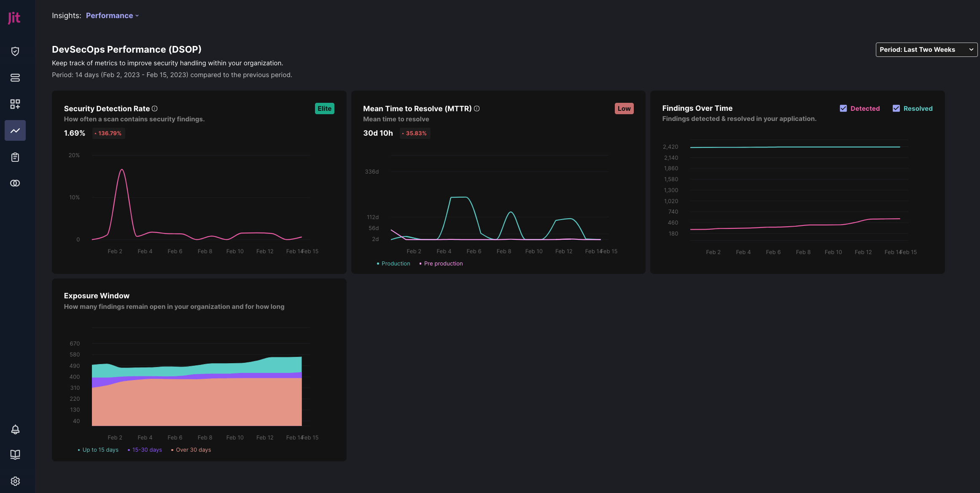The image size is (980, 493).
Task: Click the Low badge on MTTR card
Action: [x=624, y=108]
